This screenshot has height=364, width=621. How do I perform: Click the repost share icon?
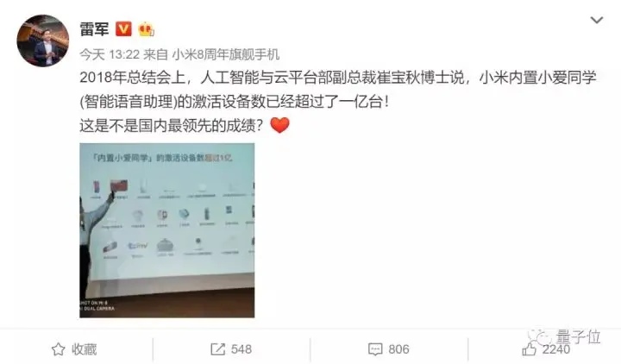point(218,349)
